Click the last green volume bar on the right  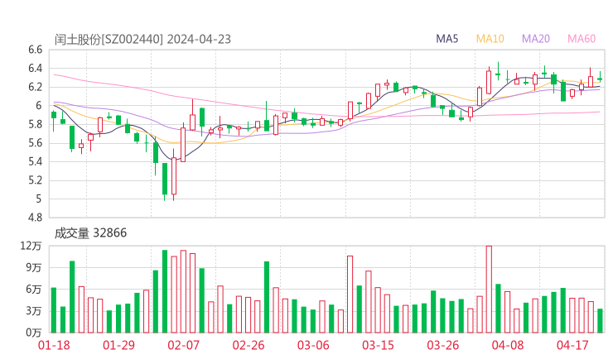pyautogui.click(x=600, y=321)
